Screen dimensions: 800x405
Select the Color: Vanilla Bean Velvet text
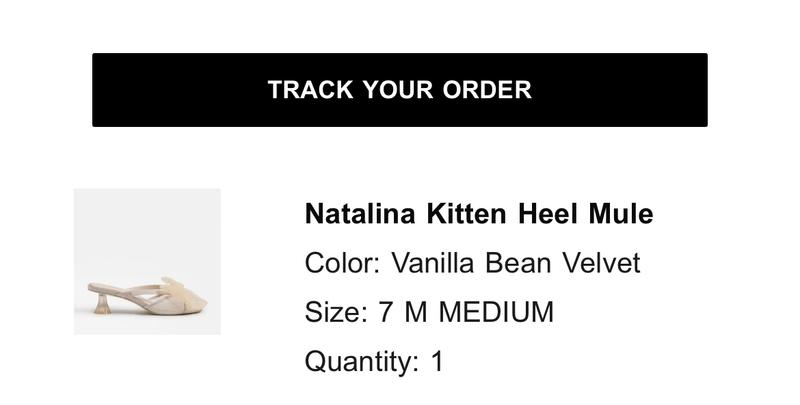[472, 264]
